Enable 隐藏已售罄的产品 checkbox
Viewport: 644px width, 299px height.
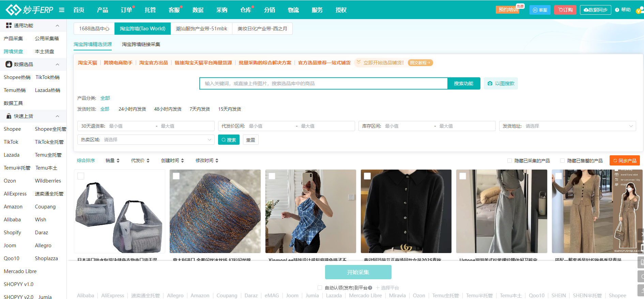pos(562,160)
